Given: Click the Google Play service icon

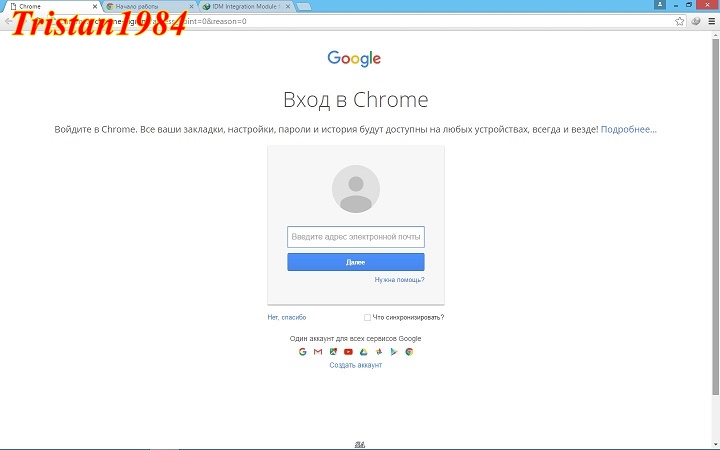Looking at the screenshot, I should (x=394, y=352).
